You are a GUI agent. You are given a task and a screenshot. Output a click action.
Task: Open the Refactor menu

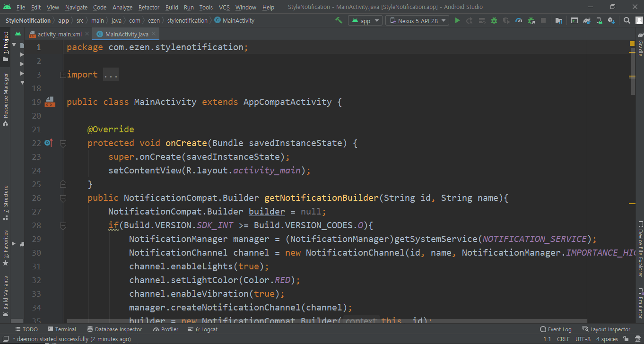(148, 7)
